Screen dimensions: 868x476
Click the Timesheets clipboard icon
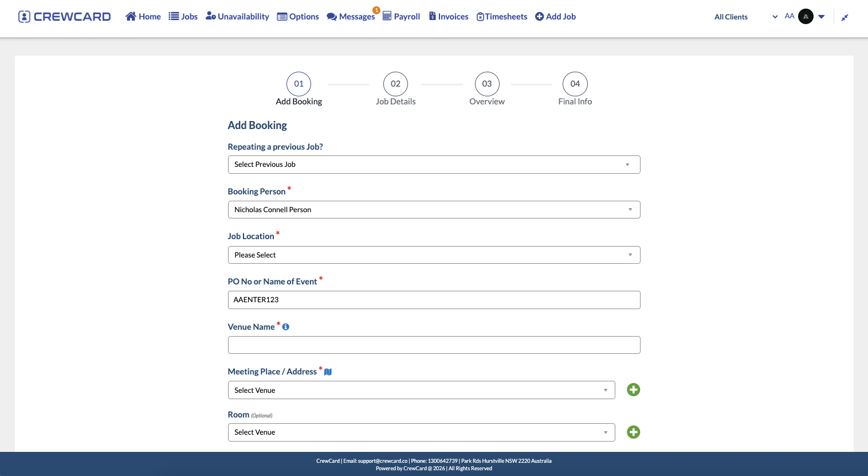click(x=480, y=17)
